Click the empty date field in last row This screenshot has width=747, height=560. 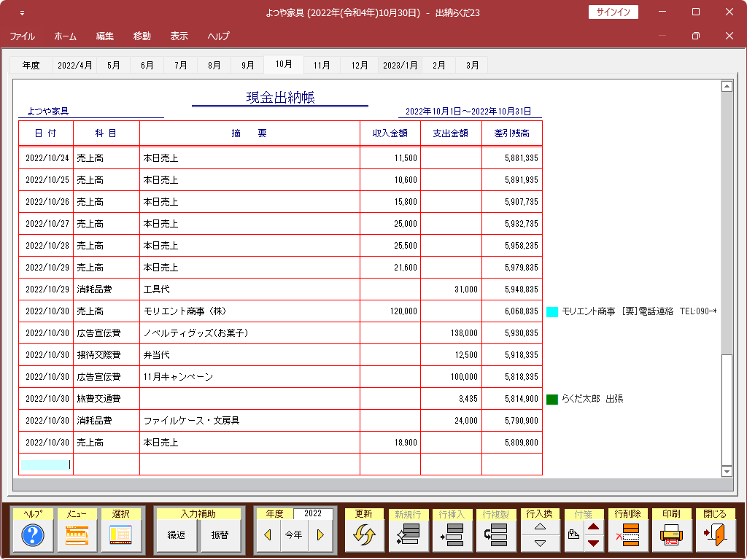(x=46, y=464)
